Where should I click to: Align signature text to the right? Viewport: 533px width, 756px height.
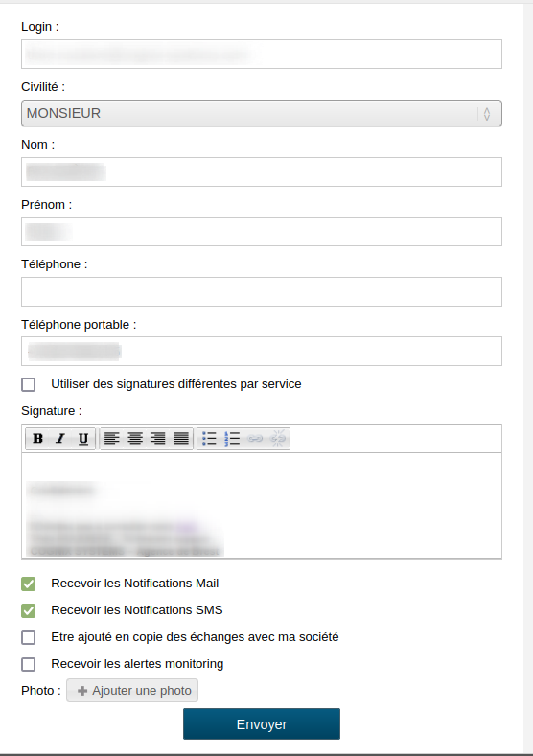tap(158, 438)
